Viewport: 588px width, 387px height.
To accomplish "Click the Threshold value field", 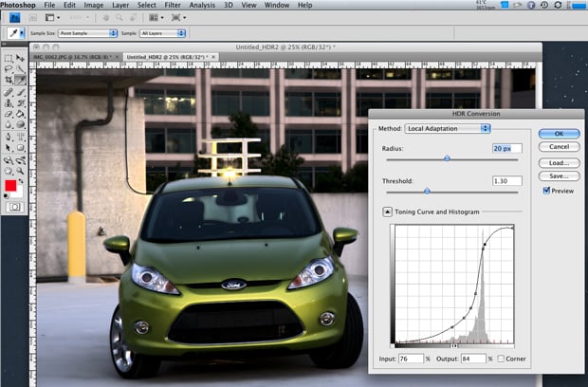I will 507,181.
